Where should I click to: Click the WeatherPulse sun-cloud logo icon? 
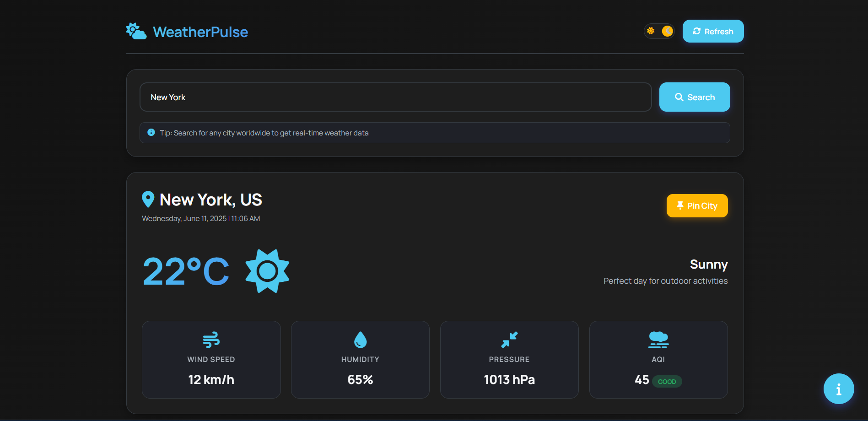pos(136,31)
